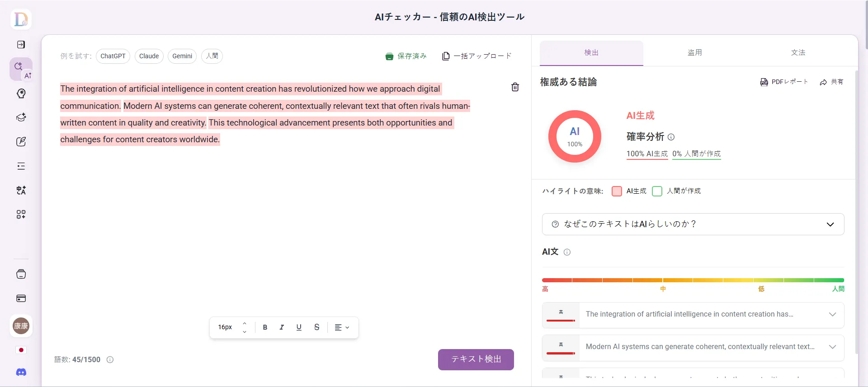Try the ChatGPT example chip

(113, 56)
